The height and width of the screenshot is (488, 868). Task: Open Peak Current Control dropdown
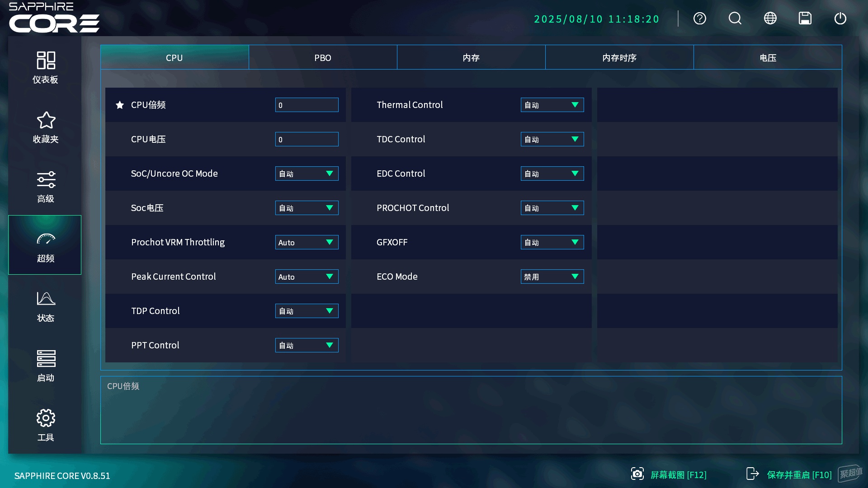coord(307,277)
